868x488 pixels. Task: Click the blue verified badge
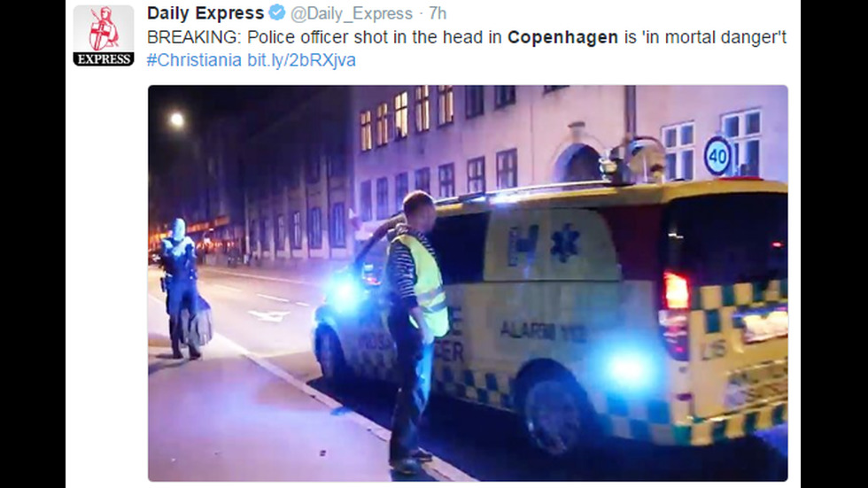(x=277, y=12)
